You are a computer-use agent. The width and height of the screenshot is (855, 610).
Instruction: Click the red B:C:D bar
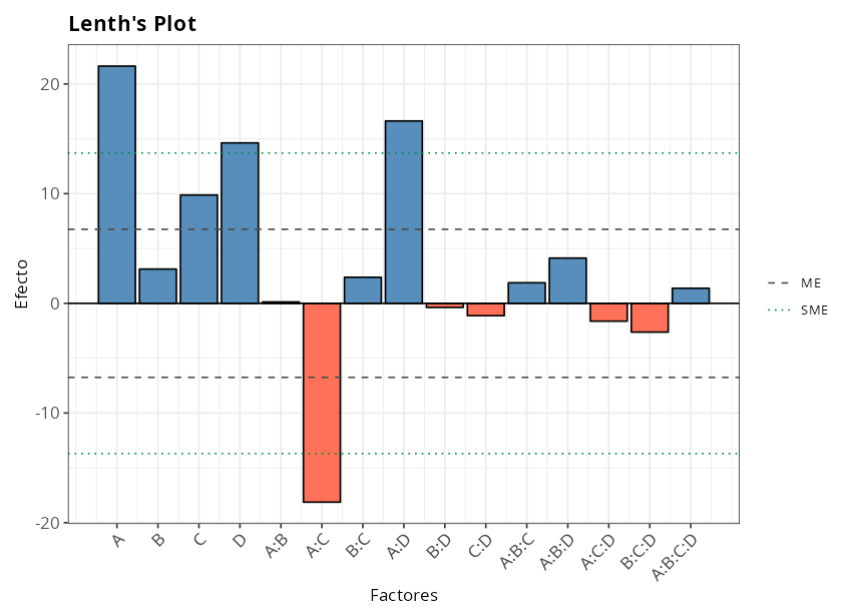point(650,317)
